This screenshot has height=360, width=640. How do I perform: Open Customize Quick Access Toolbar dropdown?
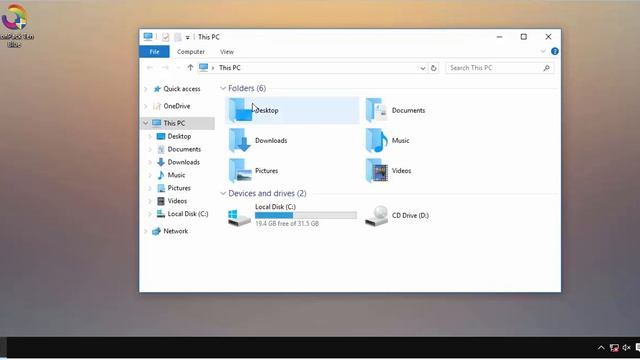pos(187,38)
